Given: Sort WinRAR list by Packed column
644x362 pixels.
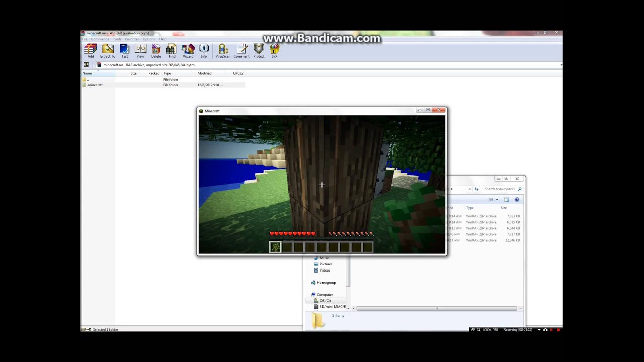Looking at the screenshot, I should point(149,73).
